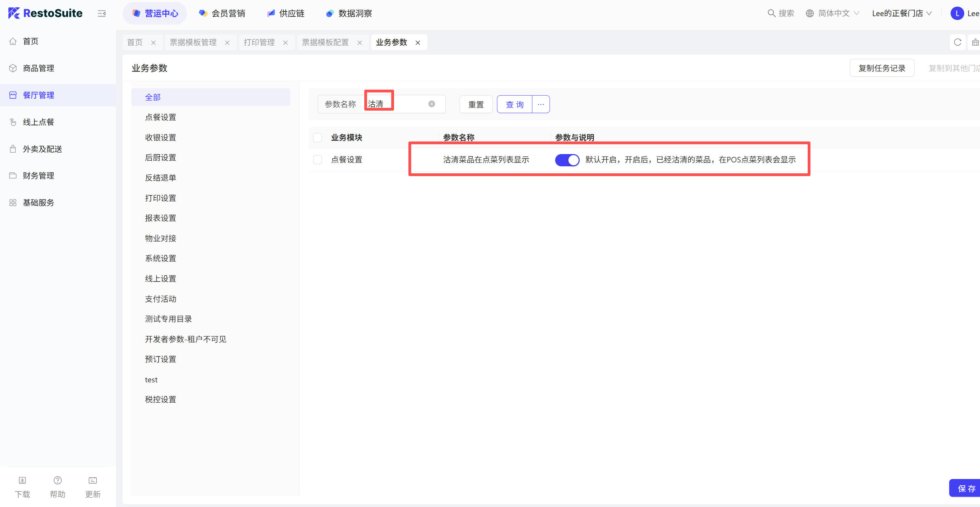Viewport: 980px width, 507px height.
Task: Toggle off 沽清菜品在点菜列表显示 switch
Action: [567, 160]
